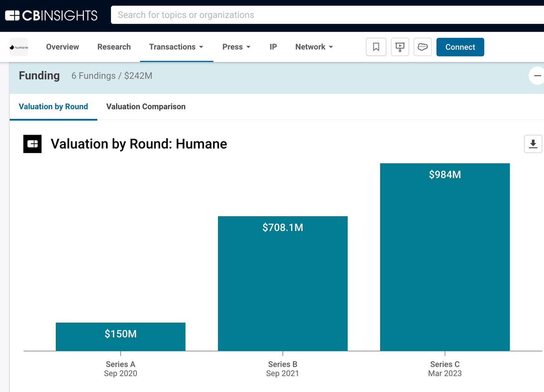Click the CB Insights logo
544x392 pixels.
51,15
